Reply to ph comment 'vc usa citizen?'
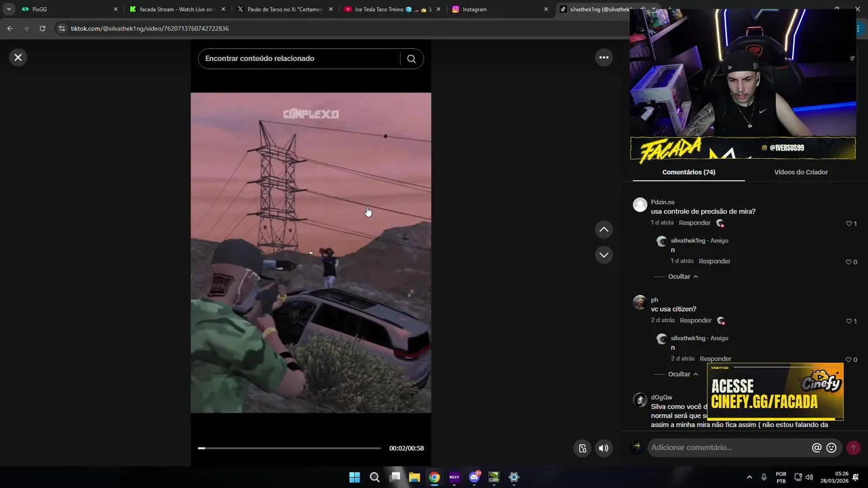The height and width of the screenshot is (488, 868). tap(695, 321)
